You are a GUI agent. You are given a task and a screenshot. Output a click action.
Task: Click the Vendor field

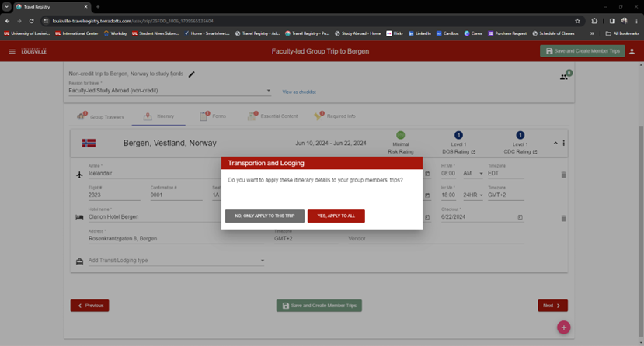(x=436, y=239)
